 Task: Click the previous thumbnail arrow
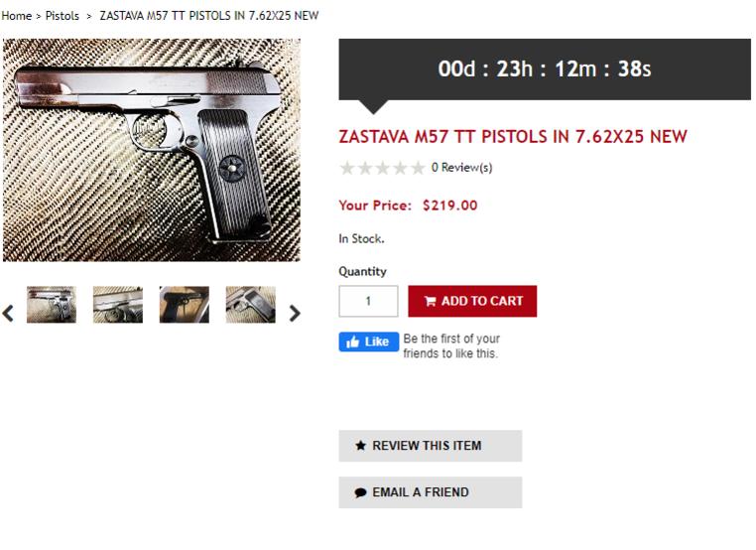pyautogui.click(x=9, y=313)
